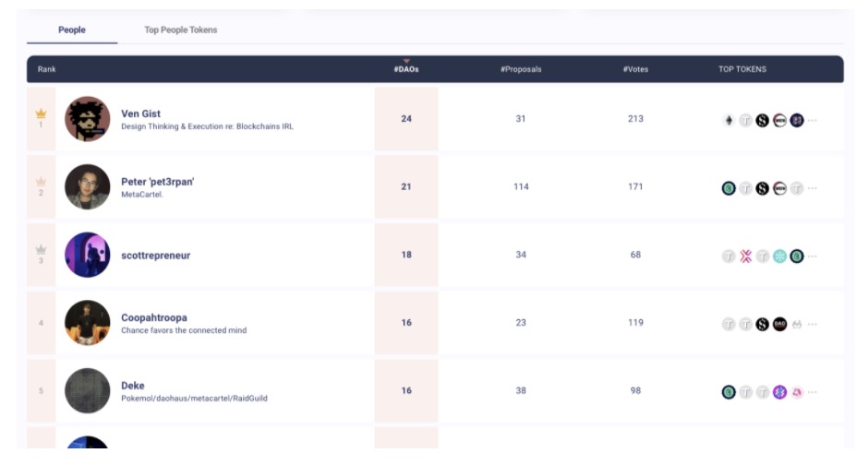This screenshot has height=465, width=868.
Task: Sort by the #DAOs column header
Action: [x=406, y=69]
